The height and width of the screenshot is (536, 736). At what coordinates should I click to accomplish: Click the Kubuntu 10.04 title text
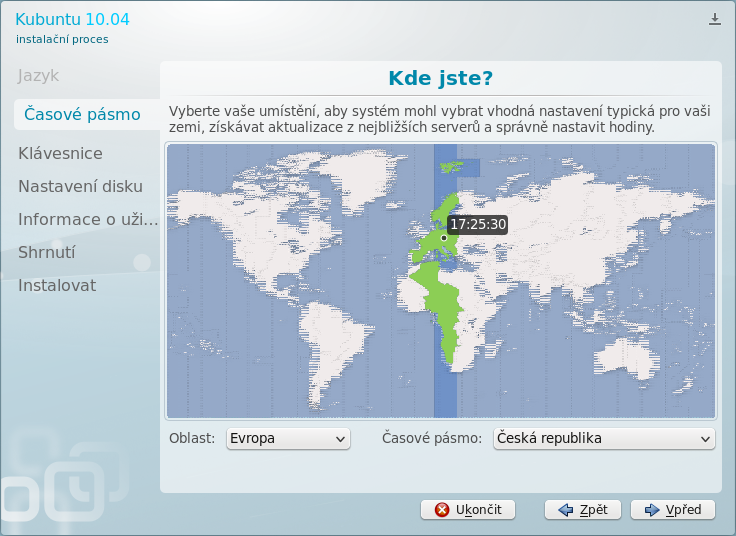click(72, 19)
